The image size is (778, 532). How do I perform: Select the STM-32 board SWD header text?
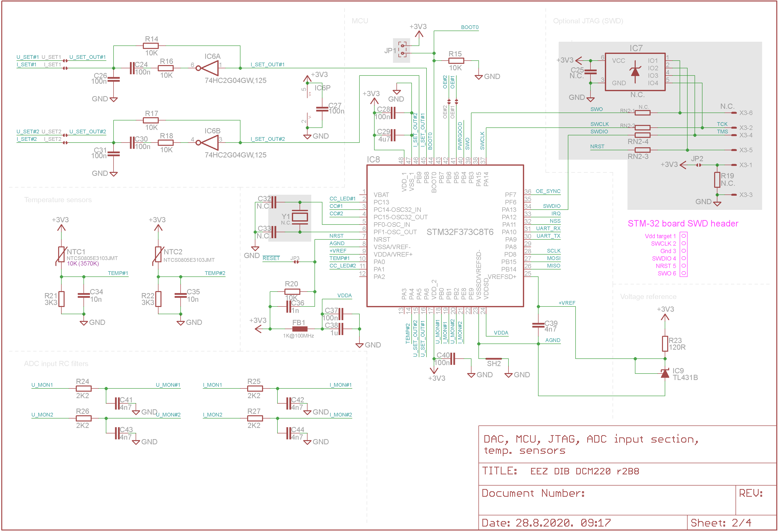[x=683, y=224]
